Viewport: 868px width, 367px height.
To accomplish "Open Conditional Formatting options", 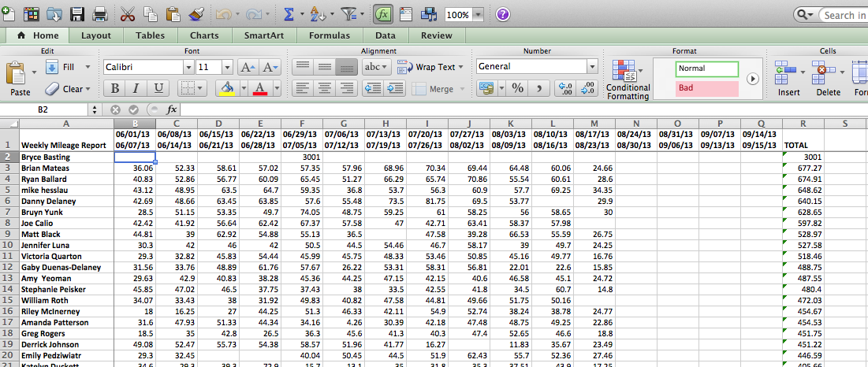I will tap(628, 80).
